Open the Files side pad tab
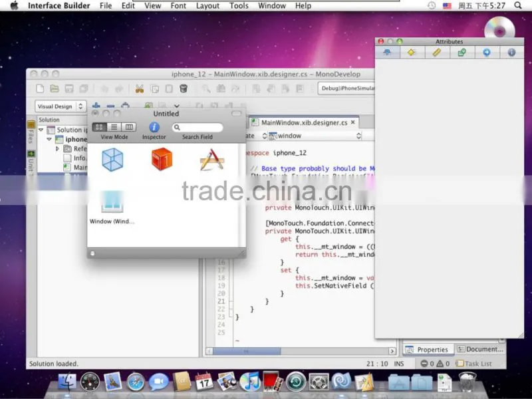 [x=31, y=132]
